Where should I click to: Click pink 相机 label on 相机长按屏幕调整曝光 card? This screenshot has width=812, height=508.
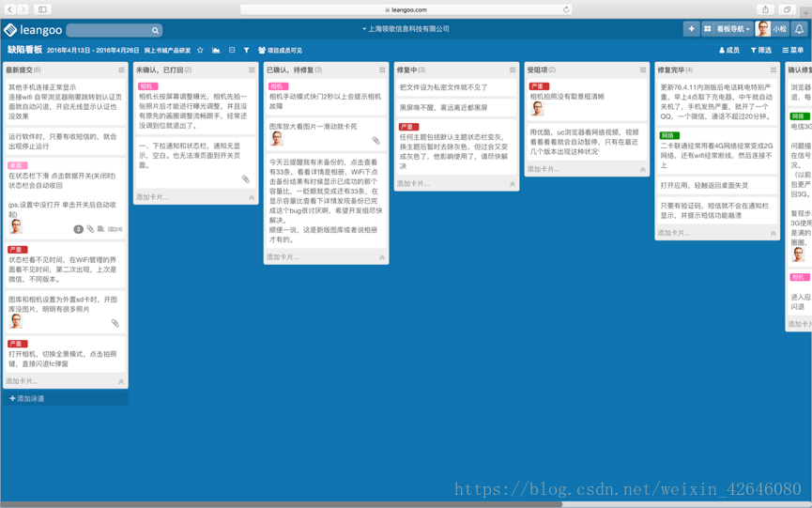point(147,86)
